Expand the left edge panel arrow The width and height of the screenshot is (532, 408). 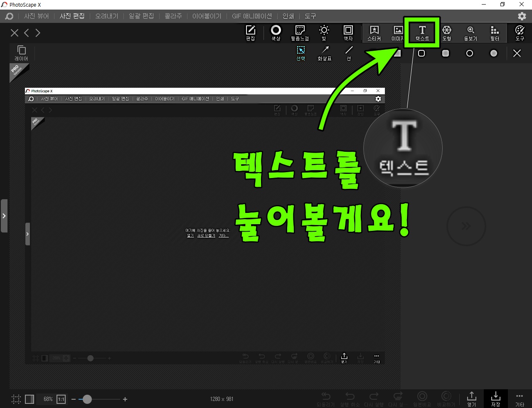pos(4,216)
